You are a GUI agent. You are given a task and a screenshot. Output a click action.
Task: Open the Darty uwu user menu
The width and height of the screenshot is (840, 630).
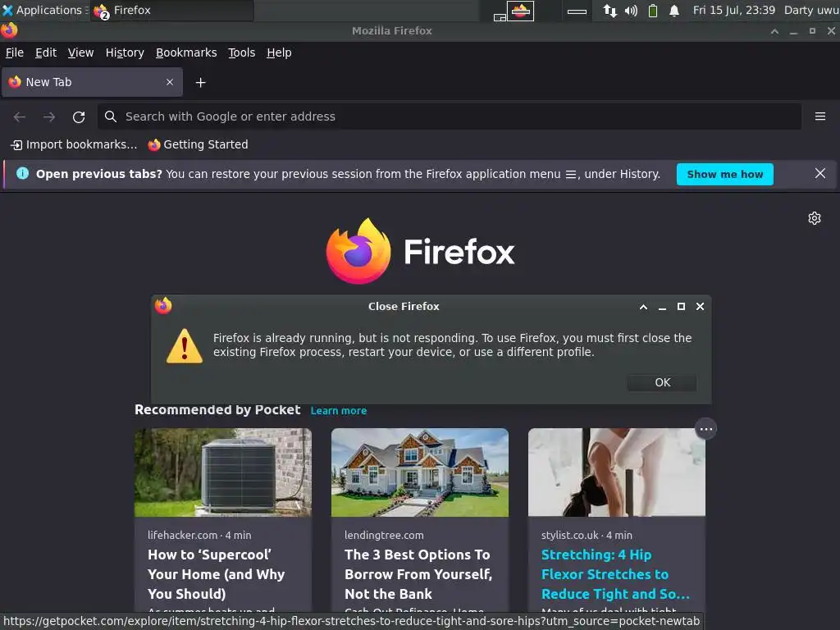pos(811,10)
